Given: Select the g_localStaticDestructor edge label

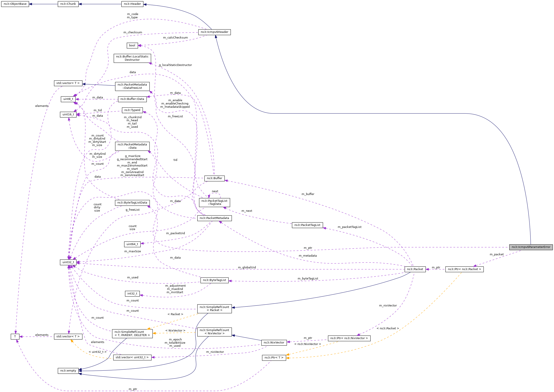Looking at the screenshot, I should 175,65.
